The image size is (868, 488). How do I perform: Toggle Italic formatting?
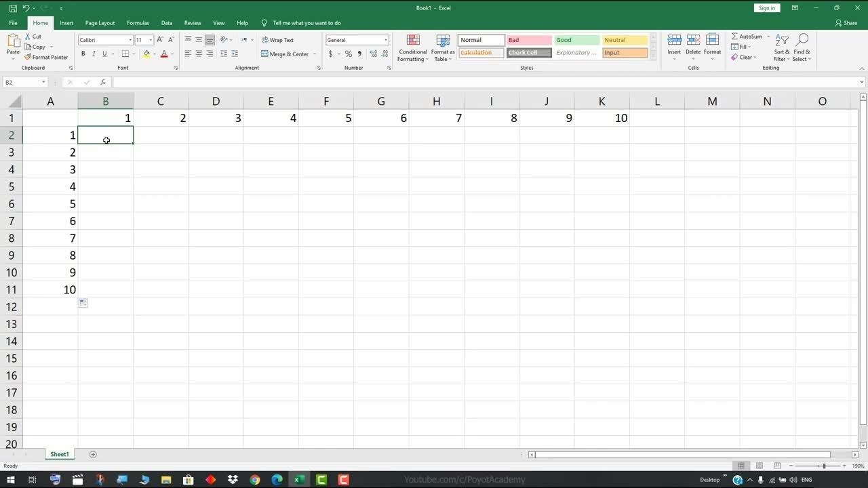(x=94, y=54)
